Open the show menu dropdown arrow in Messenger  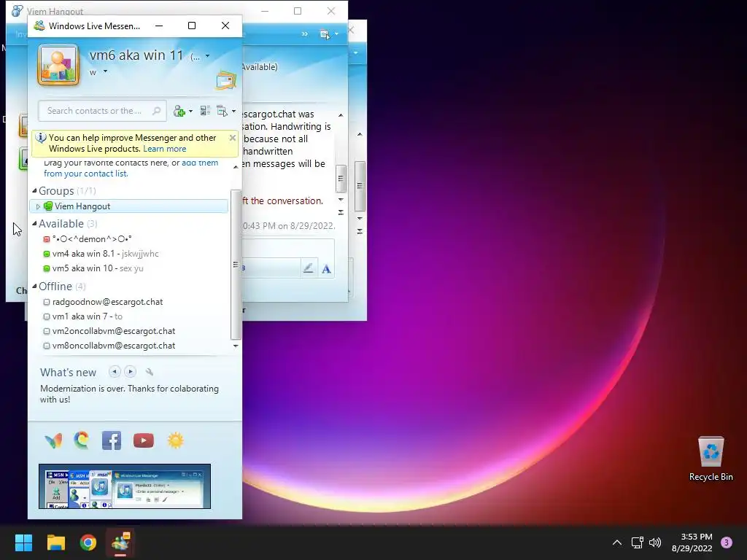233,112
